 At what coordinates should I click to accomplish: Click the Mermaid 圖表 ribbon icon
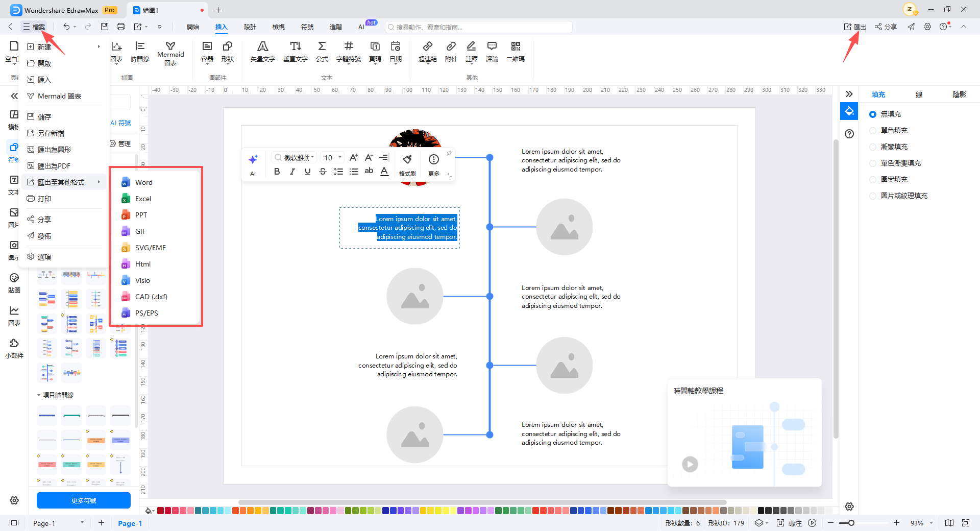click(170, 53)
